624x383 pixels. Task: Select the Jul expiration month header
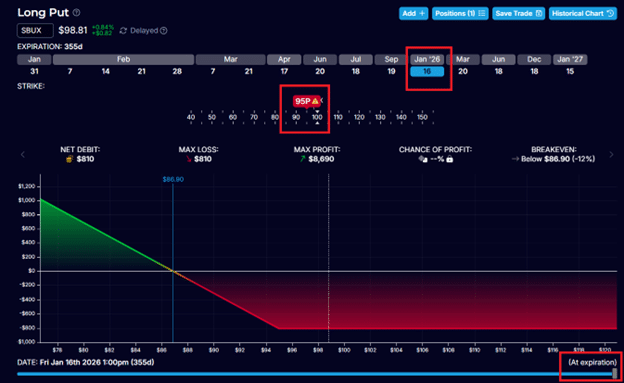(x=356, y=60)
